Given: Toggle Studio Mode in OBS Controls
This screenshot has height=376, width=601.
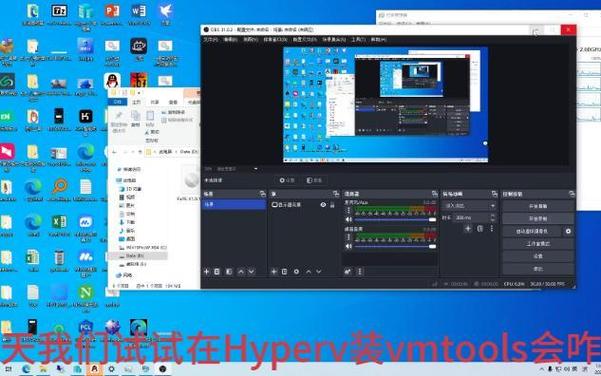Looking at the screenshot, I should pyautogui.click(x=538, y=244).
